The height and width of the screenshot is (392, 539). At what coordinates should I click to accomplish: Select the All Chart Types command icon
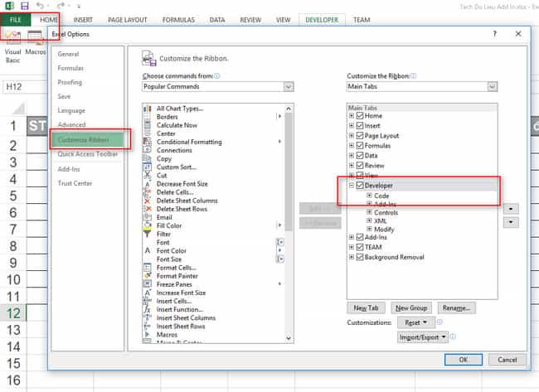(x=147, y=109)
